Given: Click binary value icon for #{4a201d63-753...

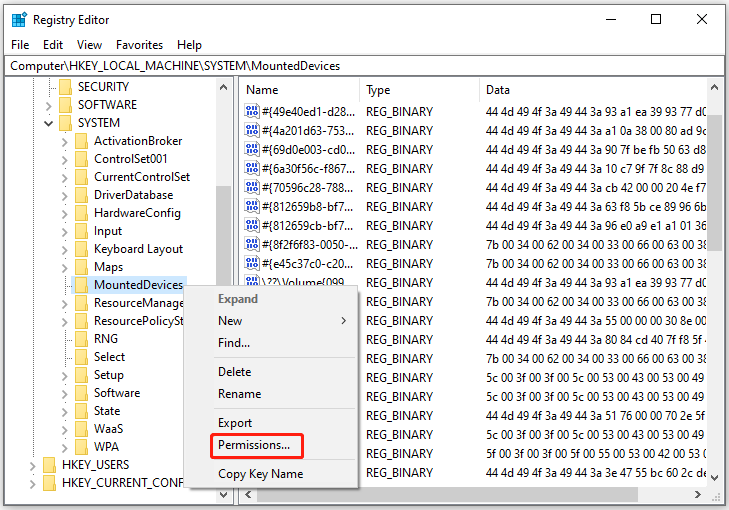Looking at the screenshot, I should 252,131.
